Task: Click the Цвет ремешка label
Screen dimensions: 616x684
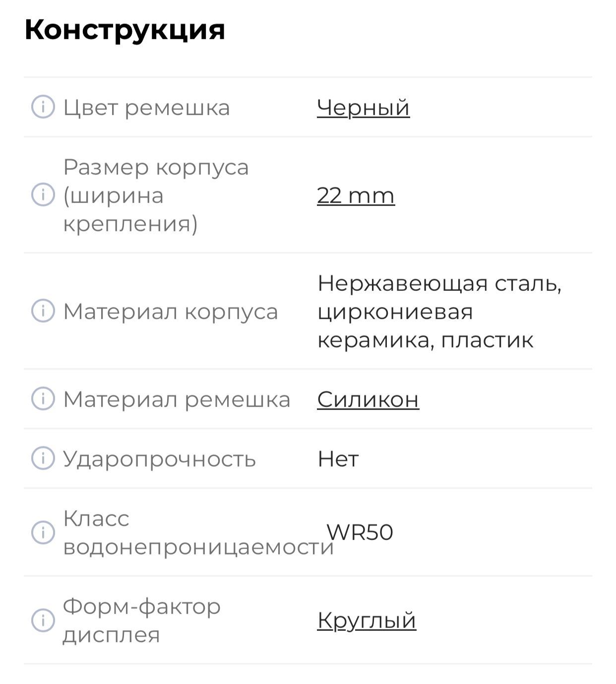Action: (x=146, y=108)
